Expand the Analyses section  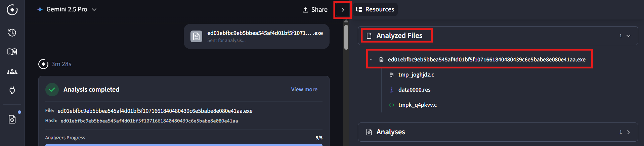628,132
